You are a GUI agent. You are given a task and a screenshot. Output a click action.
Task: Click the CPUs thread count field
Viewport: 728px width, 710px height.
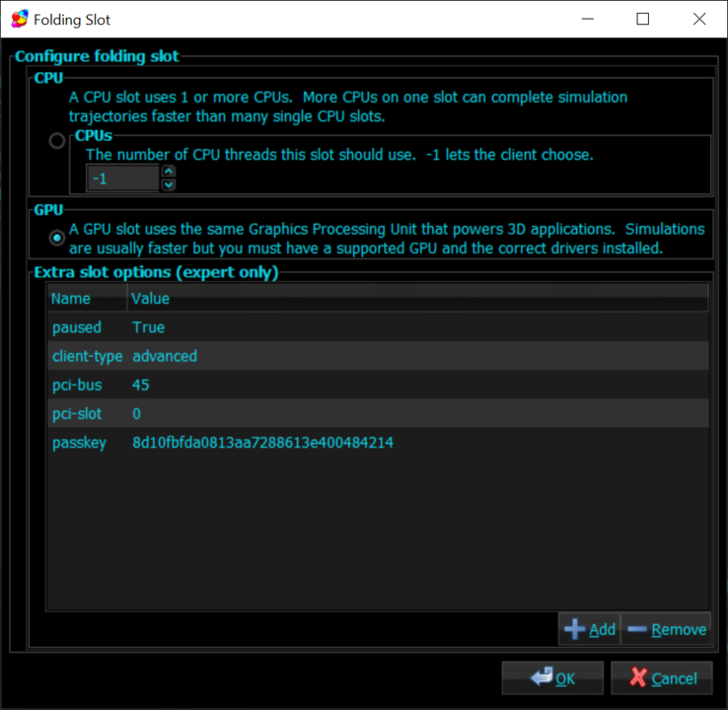click(x=123, y=177)
